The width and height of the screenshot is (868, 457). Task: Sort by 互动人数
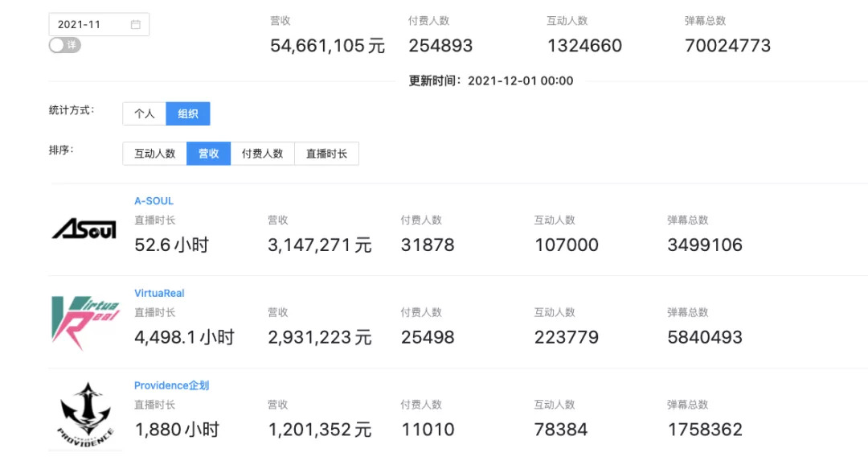[x=154, y=154]
